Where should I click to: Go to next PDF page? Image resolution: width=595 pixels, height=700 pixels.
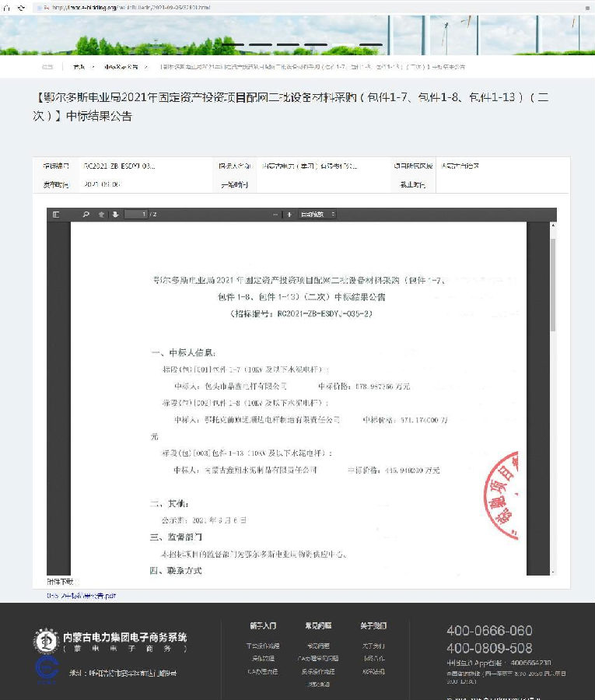pos(115,214)
